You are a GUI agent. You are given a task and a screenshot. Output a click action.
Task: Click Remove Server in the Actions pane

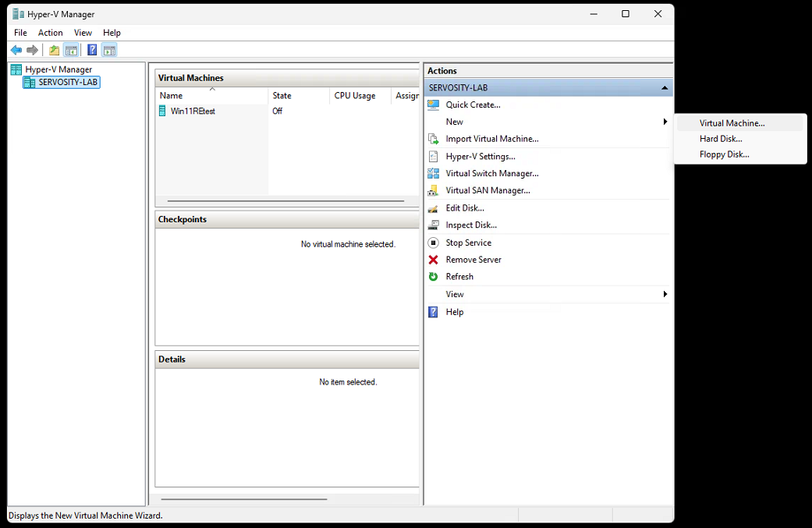472,259
